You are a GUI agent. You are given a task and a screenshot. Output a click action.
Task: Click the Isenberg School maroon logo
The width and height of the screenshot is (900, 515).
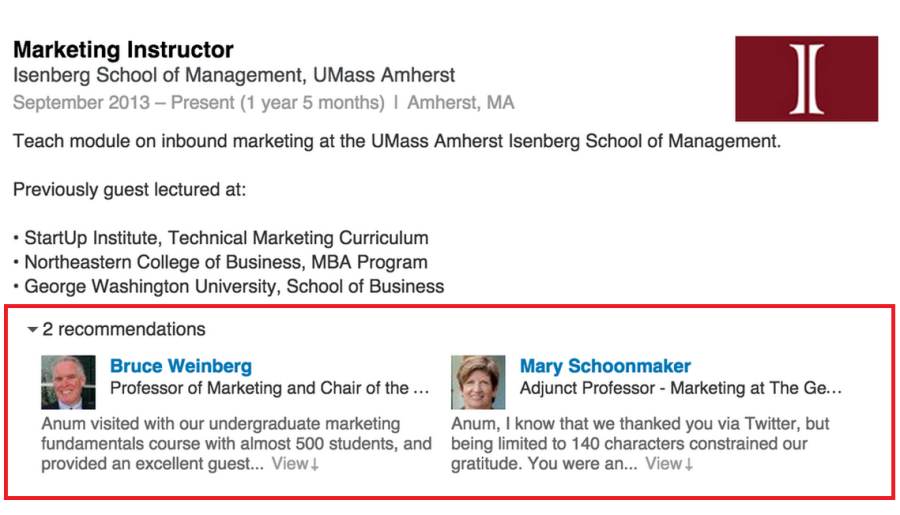(806, 79)
